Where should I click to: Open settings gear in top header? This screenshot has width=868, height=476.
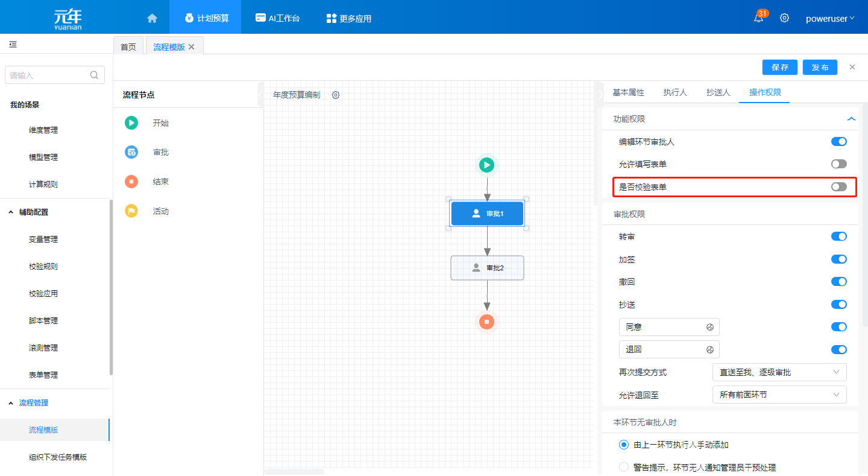coord(784,18)
